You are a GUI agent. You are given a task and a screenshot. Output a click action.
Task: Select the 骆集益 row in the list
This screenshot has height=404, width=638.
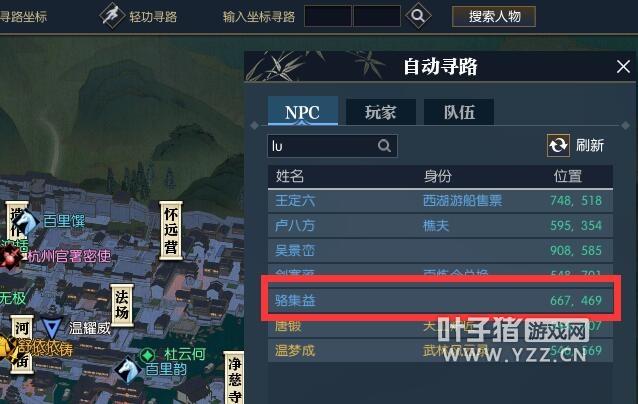[x=440, y=301]
